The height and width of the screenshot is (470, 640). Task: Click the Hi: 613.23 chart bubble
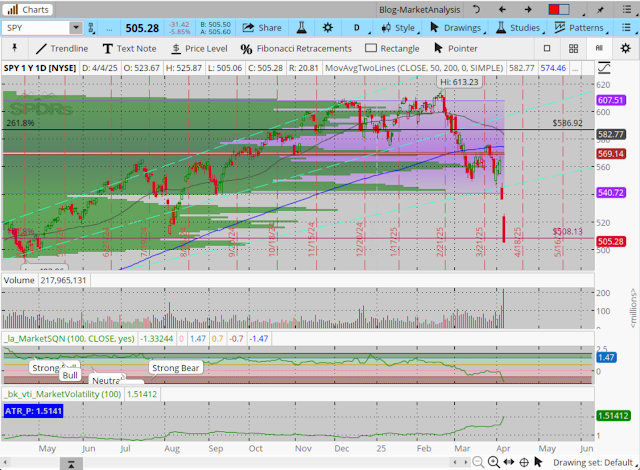[x=459, y=82]
